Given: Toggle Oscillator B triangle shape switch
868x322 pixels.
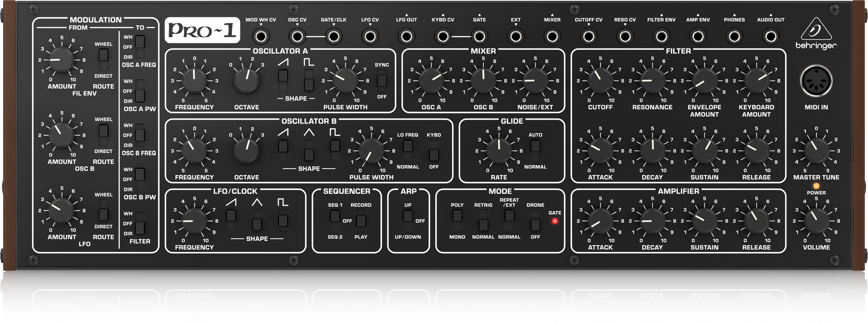Looking at the screenshot, I should click(x=309, y=150).
